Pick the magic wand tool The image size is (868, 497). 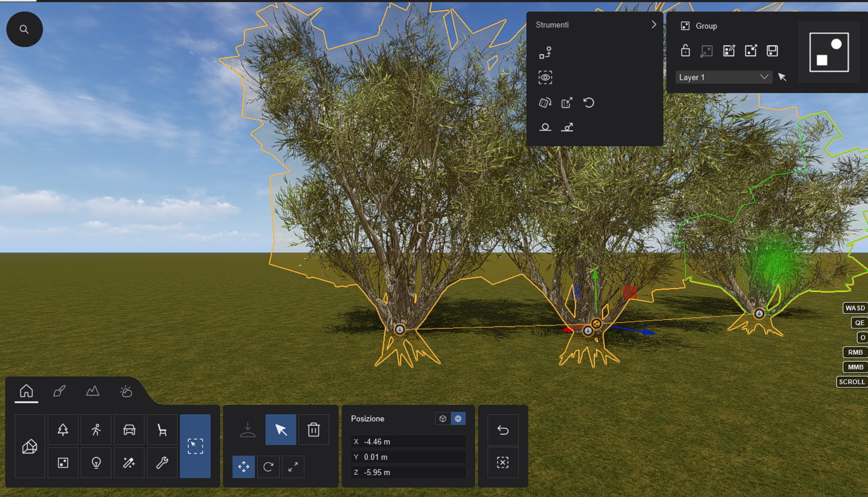129,463
